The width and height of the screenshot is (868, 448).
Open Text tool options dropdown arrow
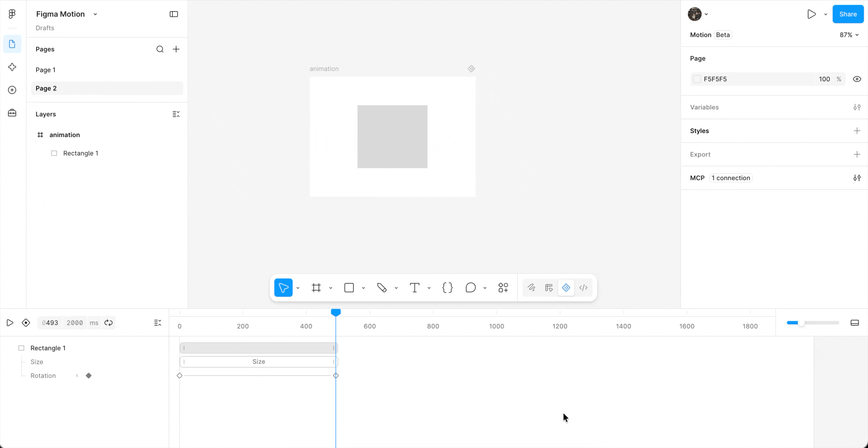429,288
